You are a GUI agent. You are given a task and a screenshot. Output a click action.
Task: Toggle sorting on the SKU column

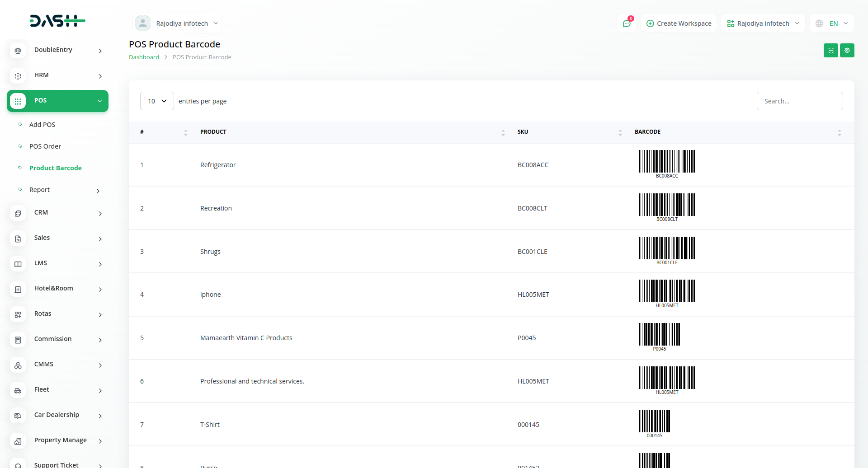620,132
